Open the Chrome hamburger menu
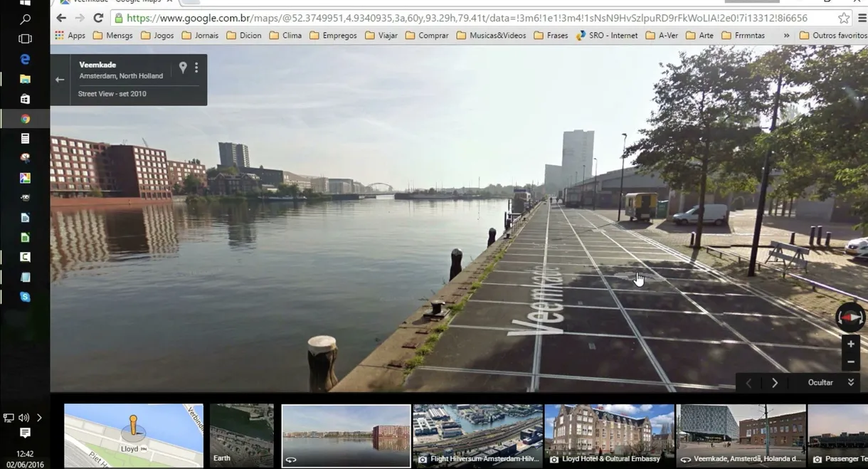Viewport: 868px width, 469px height. [x=862, y=18]
